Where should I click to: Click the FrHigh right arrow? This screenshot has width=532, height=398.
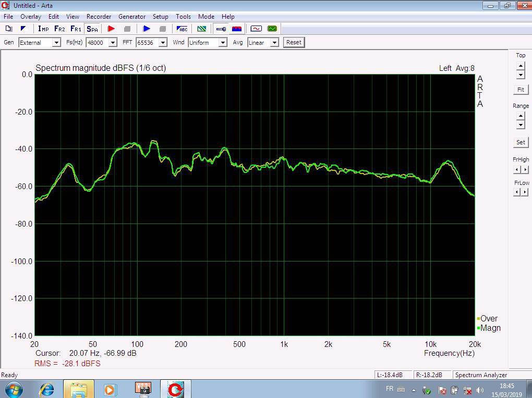(x=525, y=169)
